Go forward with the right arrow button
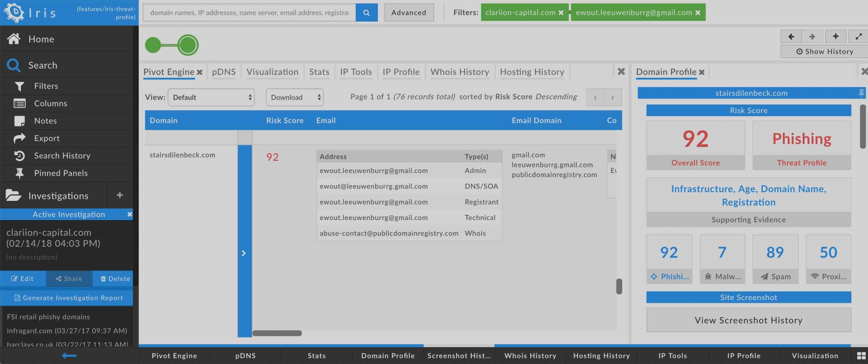868x364 pixels. 812,36
